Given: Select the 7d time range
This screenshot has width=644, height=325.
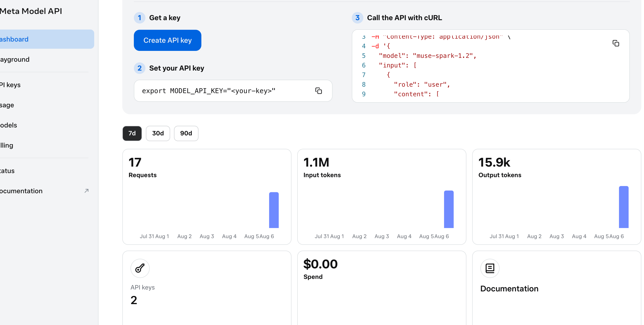Looking at the screenshot, I should pos(132,133).
